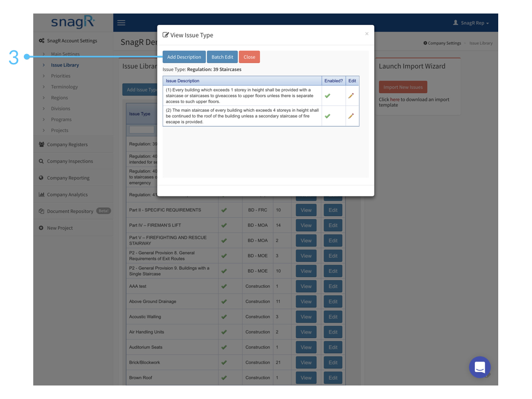Open Priorities in the sidebar
The image size is (532, 399).
click(x=61, y=76)
